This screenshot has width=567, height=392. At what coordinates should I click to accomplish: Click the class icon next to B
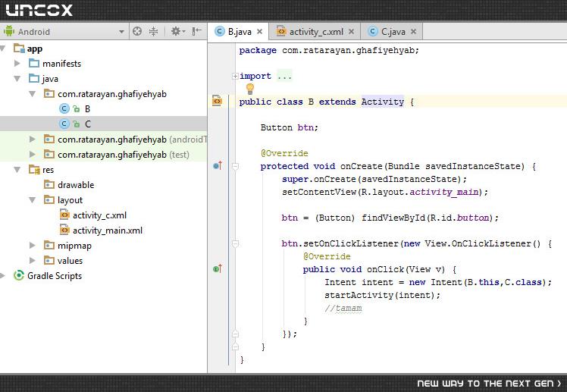click(64, 109)
